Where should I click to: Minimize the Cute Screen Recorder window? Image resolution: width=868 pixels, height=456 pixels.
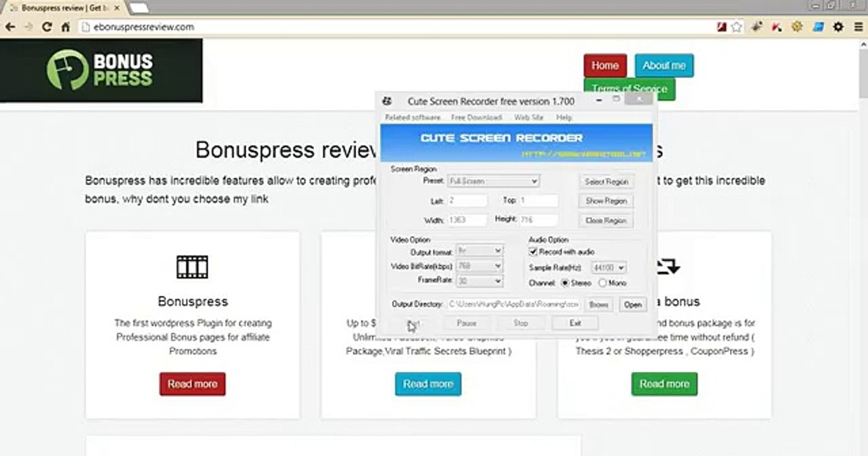click(598, 99)
